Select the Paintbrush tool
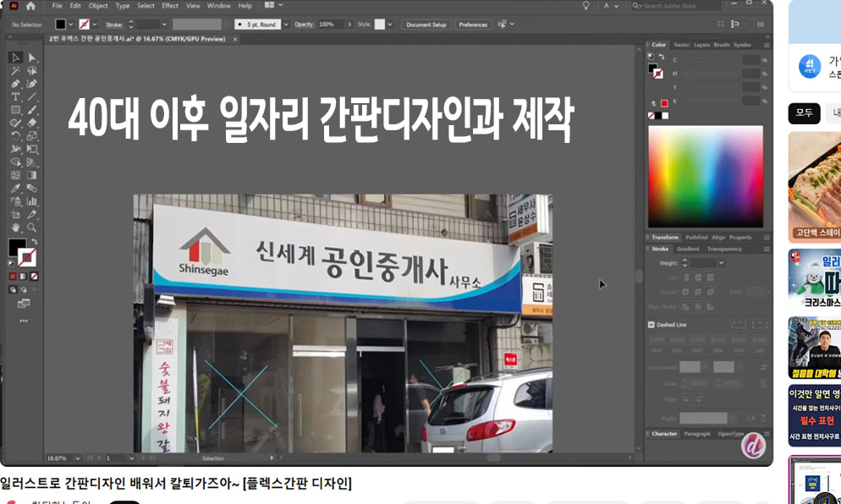This screenshot has height=504, width=841. [x=32, y=110]
